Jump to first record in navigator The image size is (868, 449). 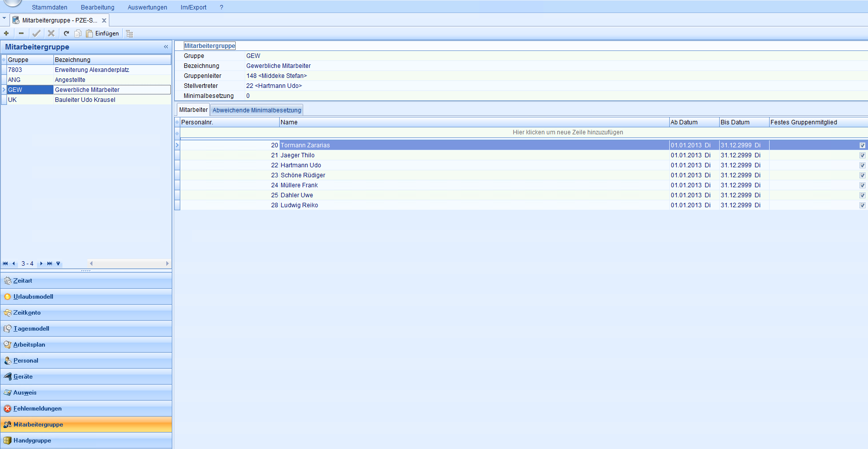pos(5,264)
